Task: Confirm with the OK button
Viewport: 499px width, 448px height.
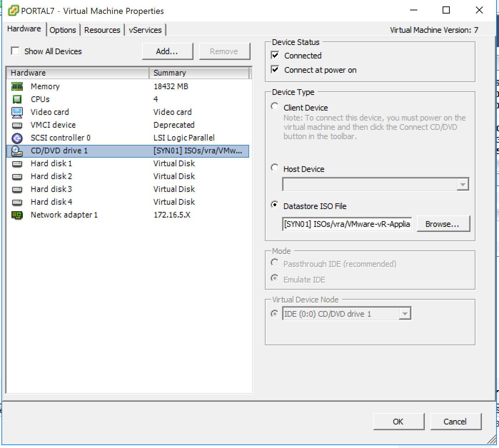Action: click(398, 422)
